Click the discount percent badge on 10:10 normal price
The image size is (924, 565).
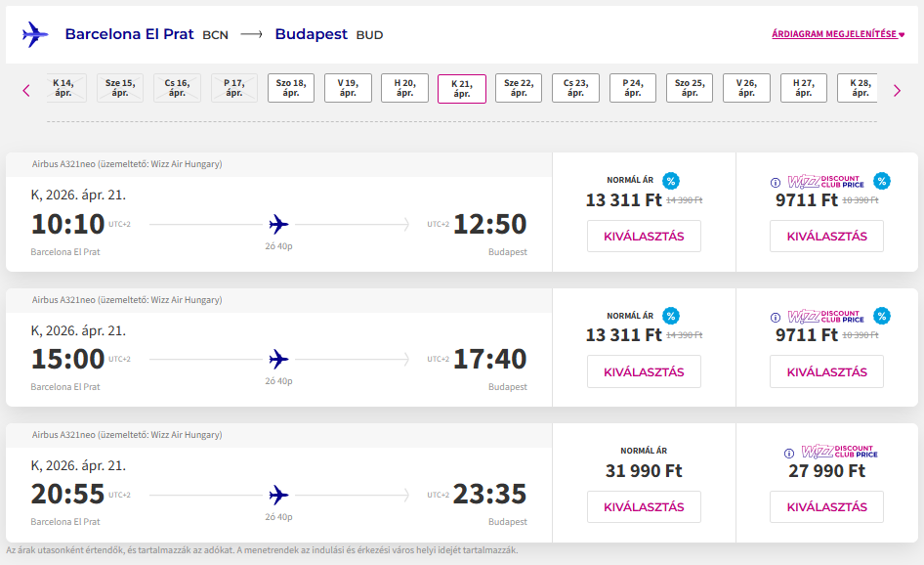670,181
